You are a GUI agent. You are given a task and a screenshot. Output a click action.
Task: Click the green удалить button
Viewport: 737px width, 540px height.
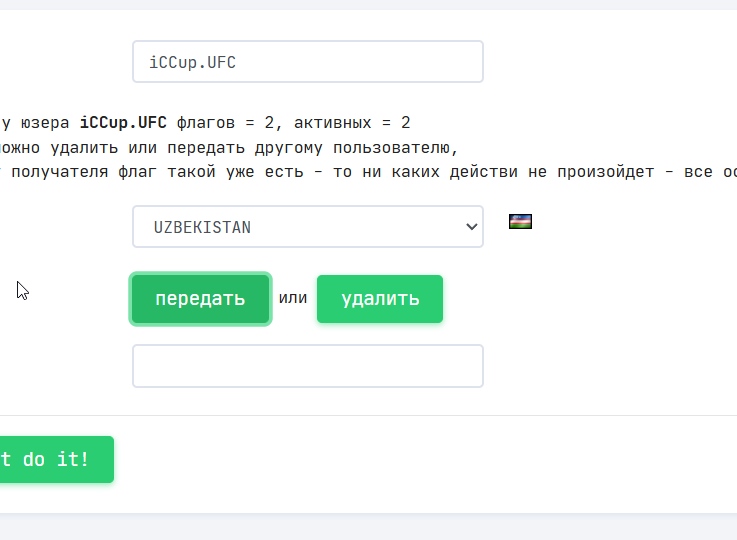pos(380,299)
